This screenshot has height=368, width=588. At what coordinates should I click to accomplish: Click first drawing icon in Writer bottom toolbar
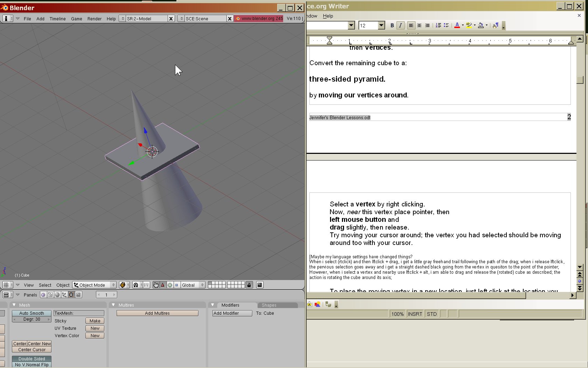click(309, 304)
